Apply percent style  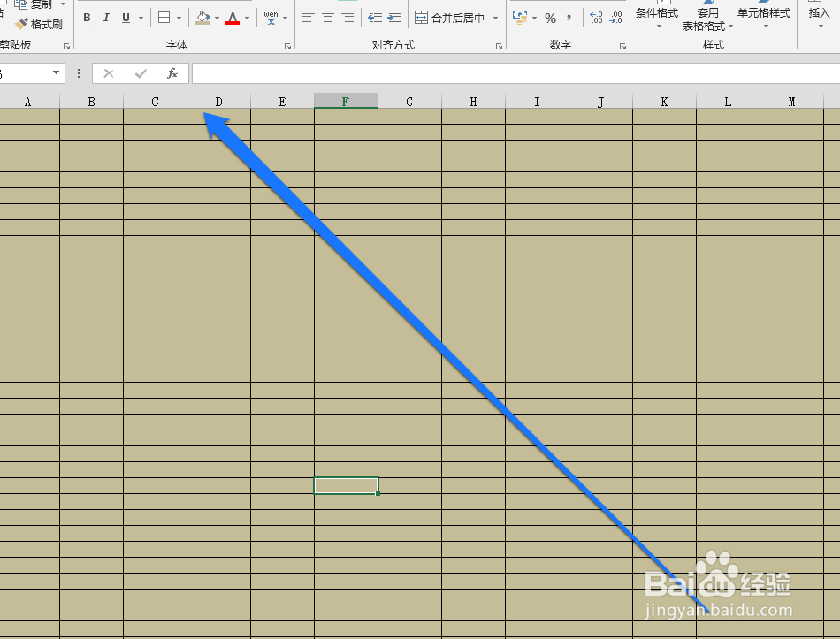[x=550, y=18]
